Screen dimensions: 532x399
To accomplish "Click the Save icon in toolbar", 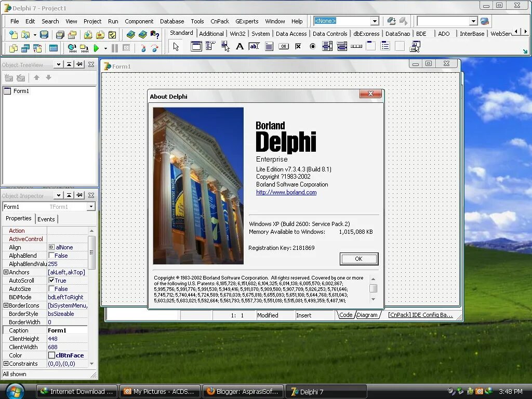I will click(x=44, y=35).
